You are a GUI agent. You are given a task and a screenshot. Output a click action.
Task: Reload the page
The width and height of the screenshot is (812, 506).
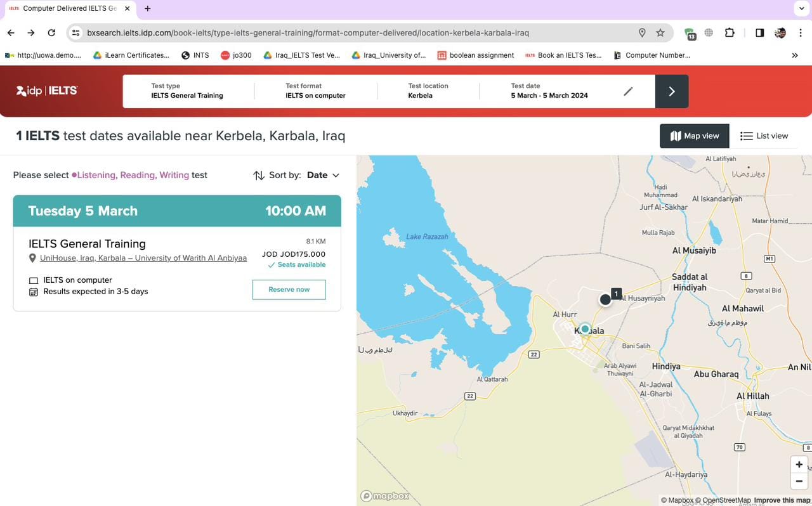tap(51, 33)
